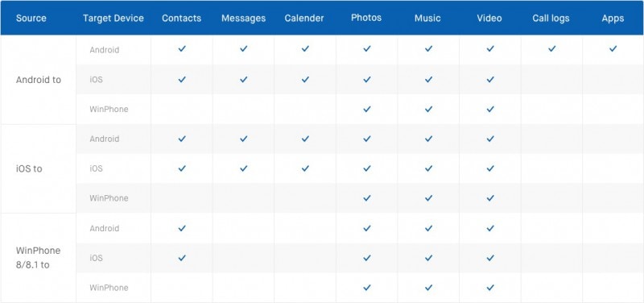644x303 pixels.
Task: Select the 'Android to' source row label
Action: [x=38, y=80]
